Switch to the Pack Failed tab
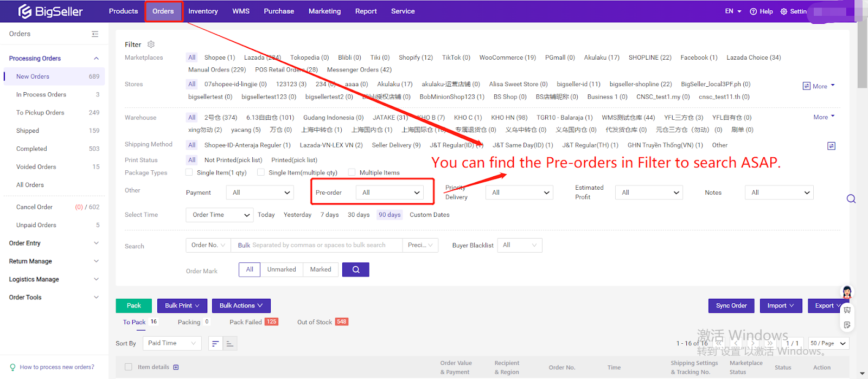Screen dimensions: 868x379 253,322
